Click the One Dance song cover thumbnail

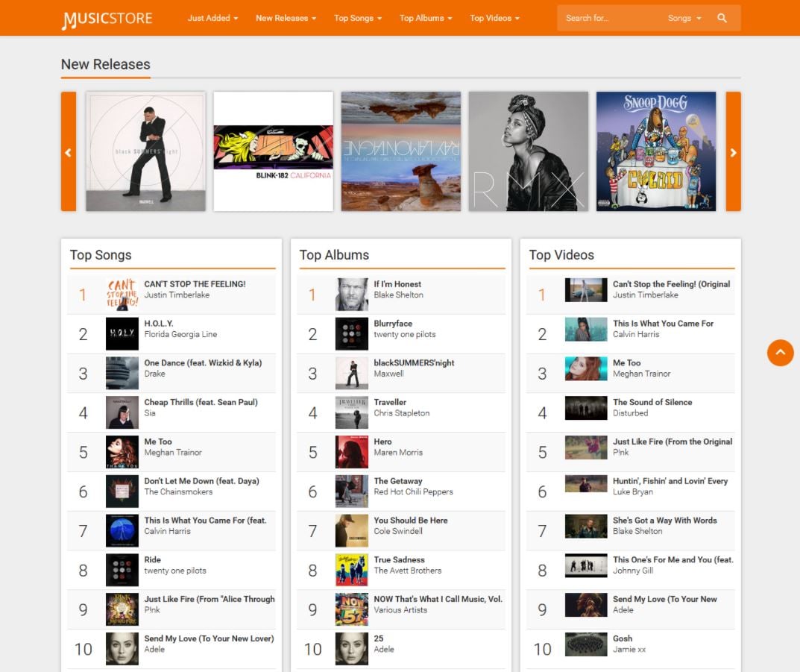122,373
